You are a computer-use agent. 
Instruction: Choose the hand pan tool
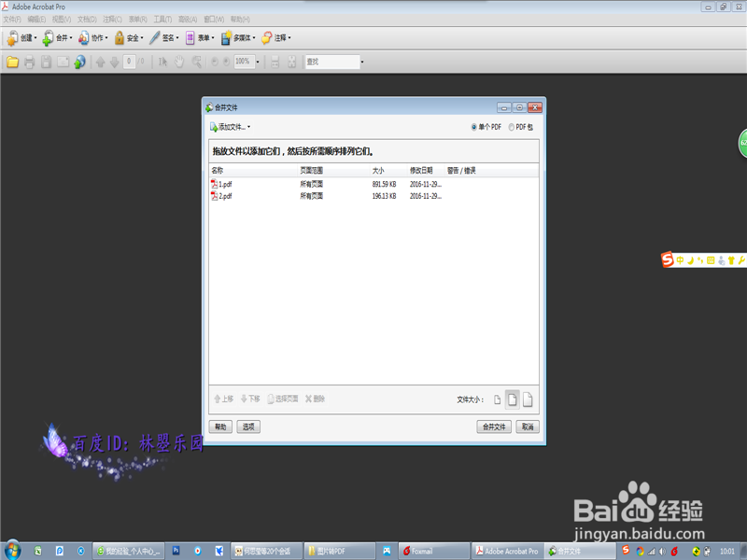pyautogui.click(x=179, y=62)
